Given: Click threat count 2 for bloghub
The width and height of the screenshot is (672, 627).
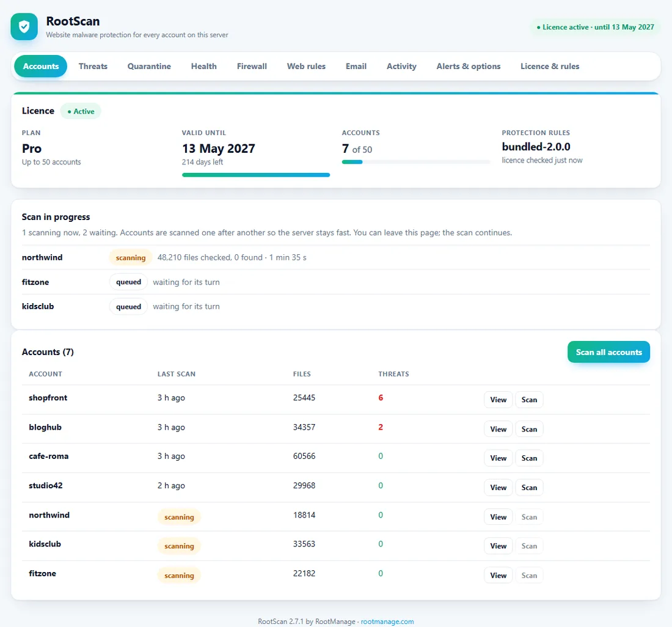Looking at the screenshot, I should click(x=381, y=427).
